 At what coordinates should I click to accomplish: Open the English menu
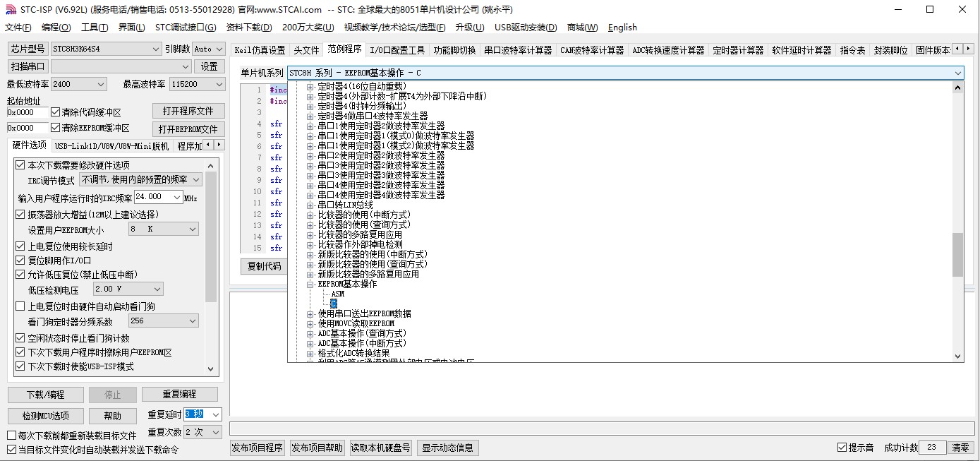tap(622, 28)
